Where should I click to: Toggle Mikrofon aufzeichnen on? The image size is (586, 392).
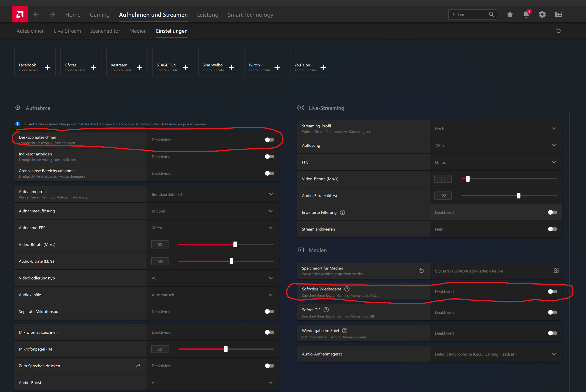(269, 332)
